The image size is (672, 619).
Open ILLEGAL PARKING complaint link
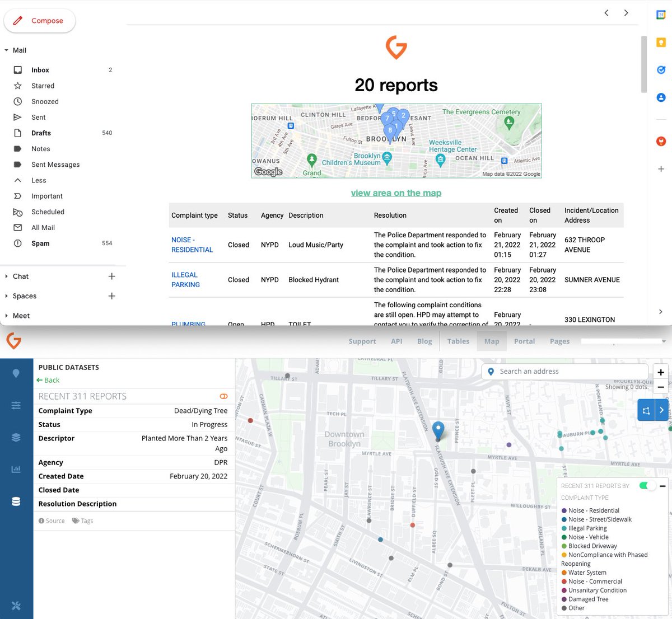[185, 280]
